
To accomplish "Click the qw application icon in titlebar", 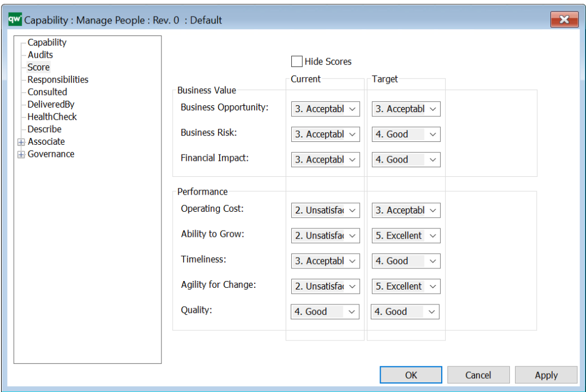I will point(15,19).
